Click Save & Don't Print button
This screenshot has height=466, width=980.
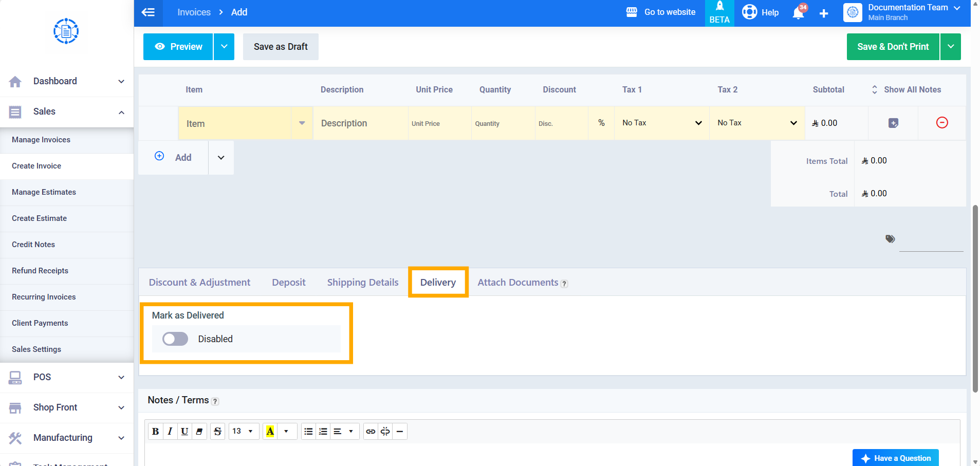click(893, 47)
